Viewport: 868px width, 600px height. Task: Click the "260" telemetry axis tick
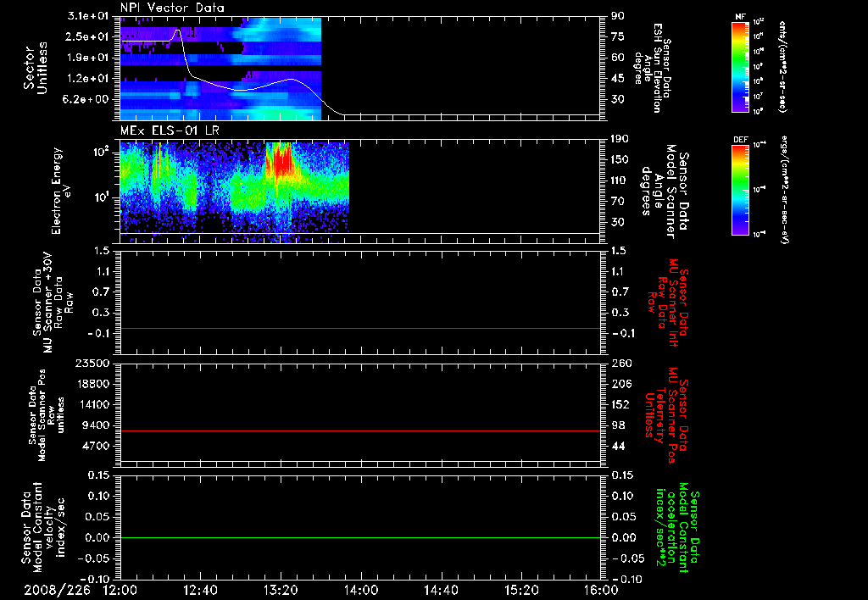point(620,363)
